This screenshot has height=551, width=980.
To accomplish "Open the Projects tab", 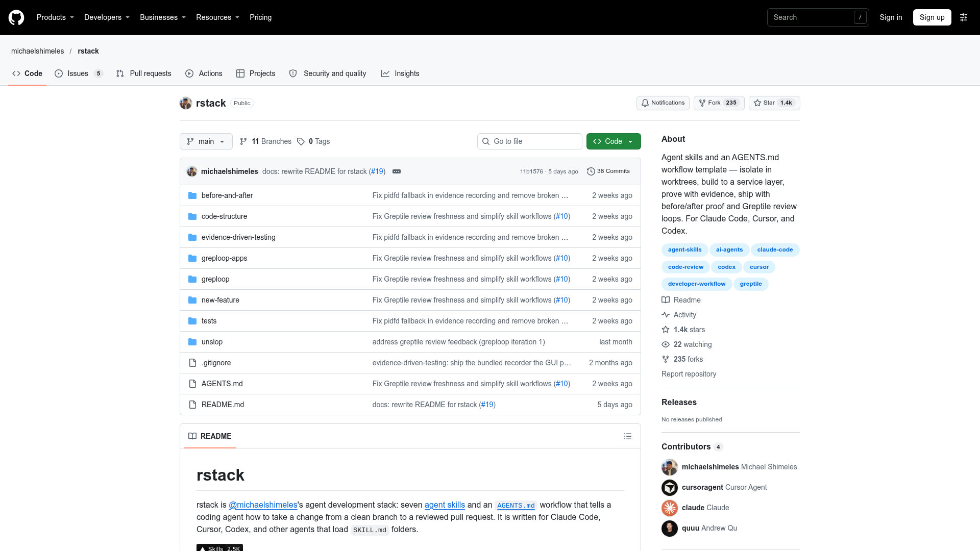I will (x=256, y=73).
